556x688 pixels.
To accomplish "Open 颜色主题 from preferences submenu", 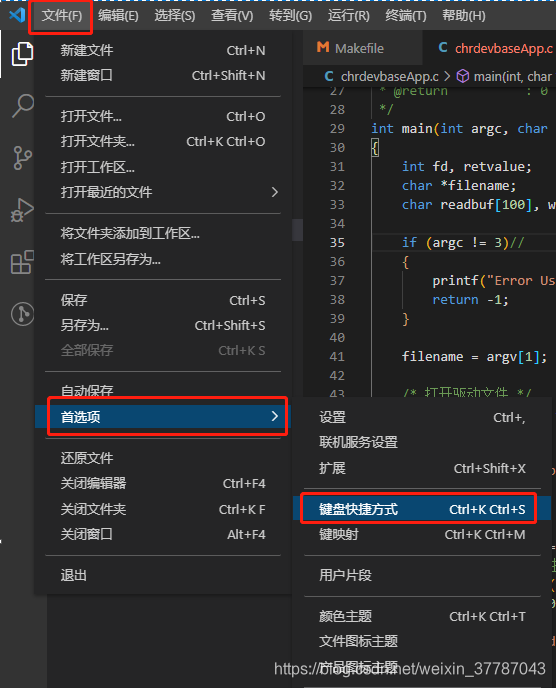I will click(x=422, y=616).
